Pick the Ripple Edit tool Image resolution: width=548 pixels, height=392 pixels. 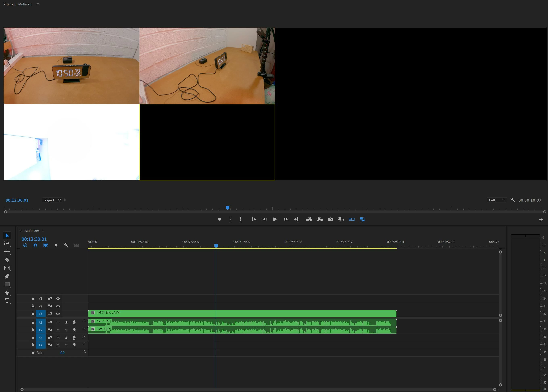(7, 252)
